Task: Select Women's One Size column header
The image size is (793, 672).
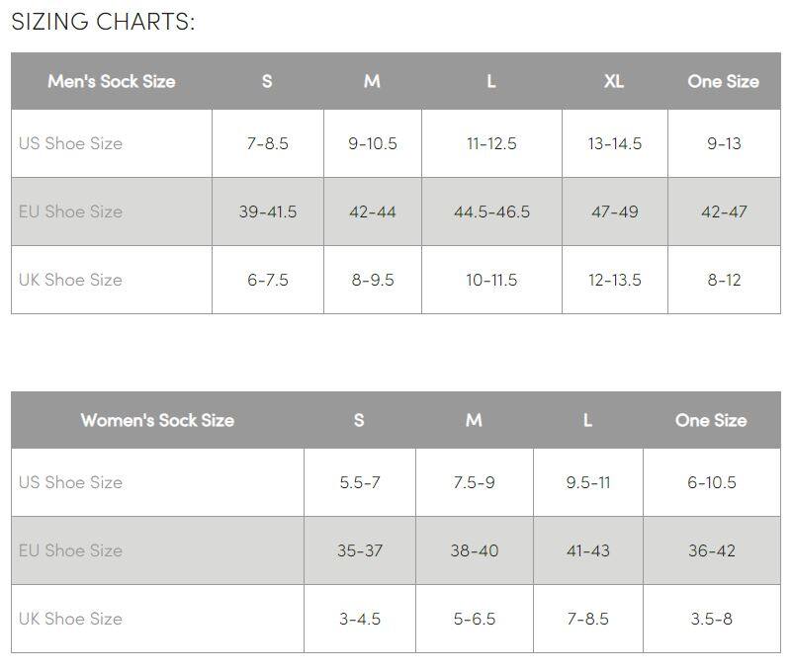Action: coord(711,420)
